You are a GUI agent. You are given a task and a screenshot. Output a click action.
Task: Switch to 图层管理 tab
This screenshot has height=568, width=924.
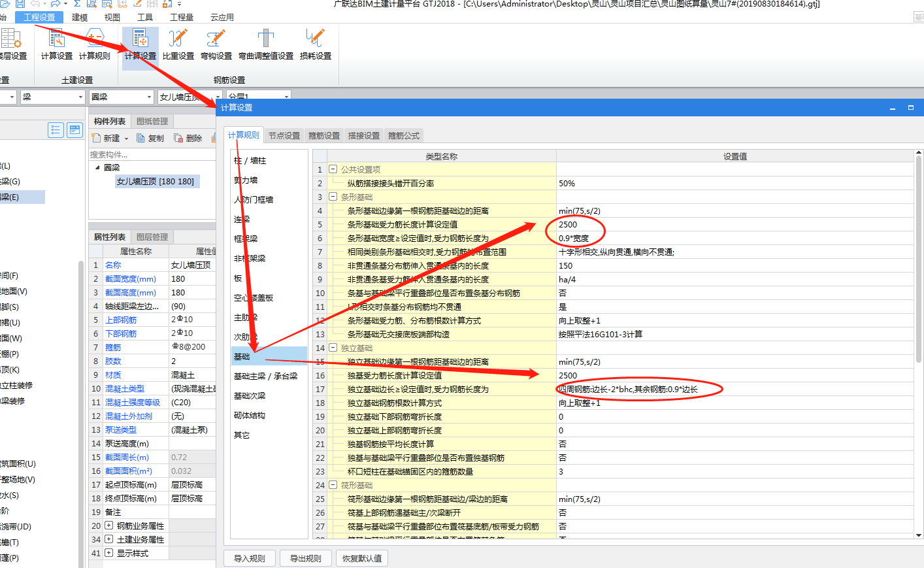(x=152, y=237)
